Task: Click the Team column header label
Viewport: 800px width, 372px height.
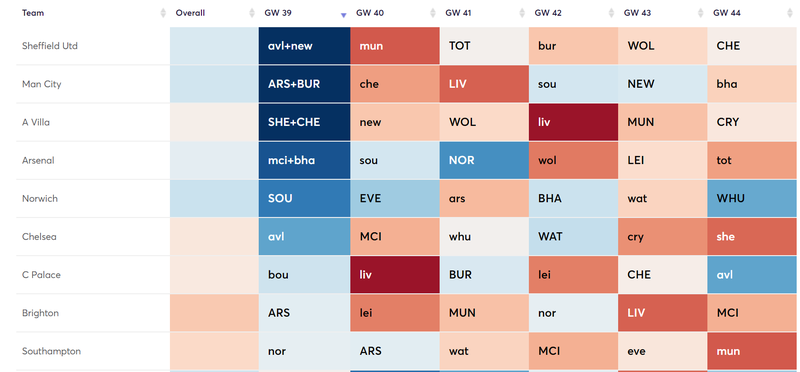Action: 33,13
